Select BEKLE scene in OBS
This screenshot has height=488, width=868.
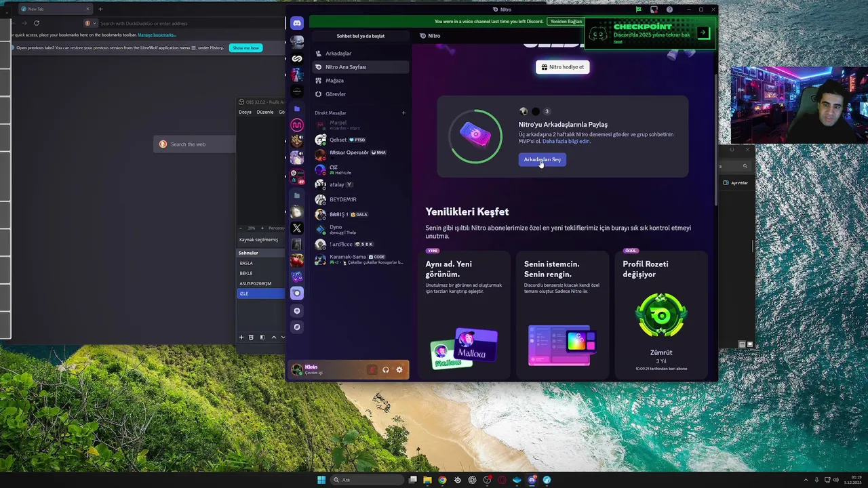coord(261,273)
